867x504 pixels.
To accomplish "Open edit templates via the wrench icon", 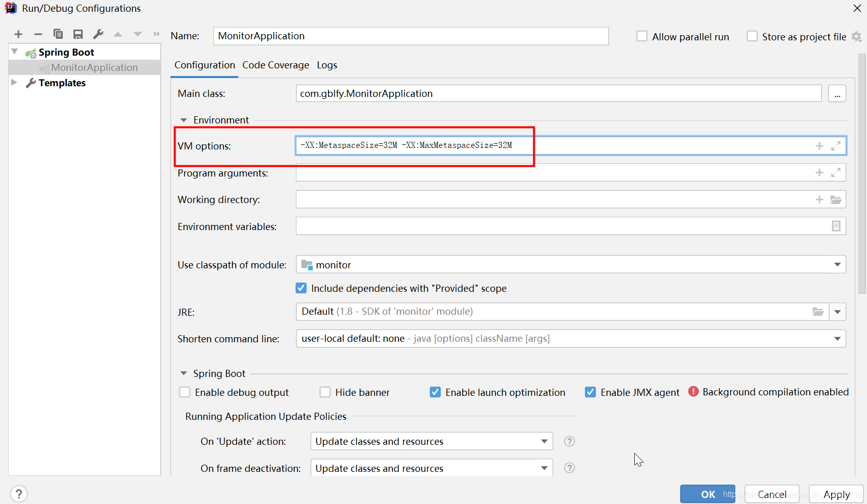I will click(98, 34).
